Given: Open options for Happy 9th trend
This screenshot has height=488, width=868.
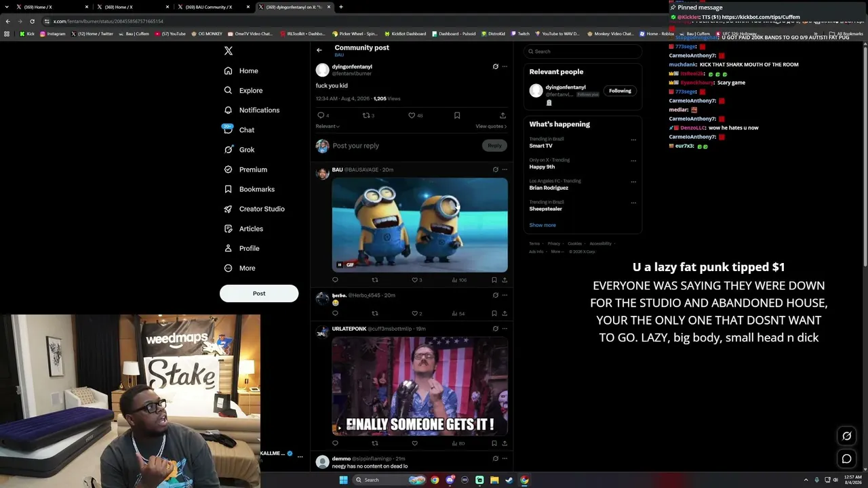Looking at the screenshot, I should (x=633, y=161).
